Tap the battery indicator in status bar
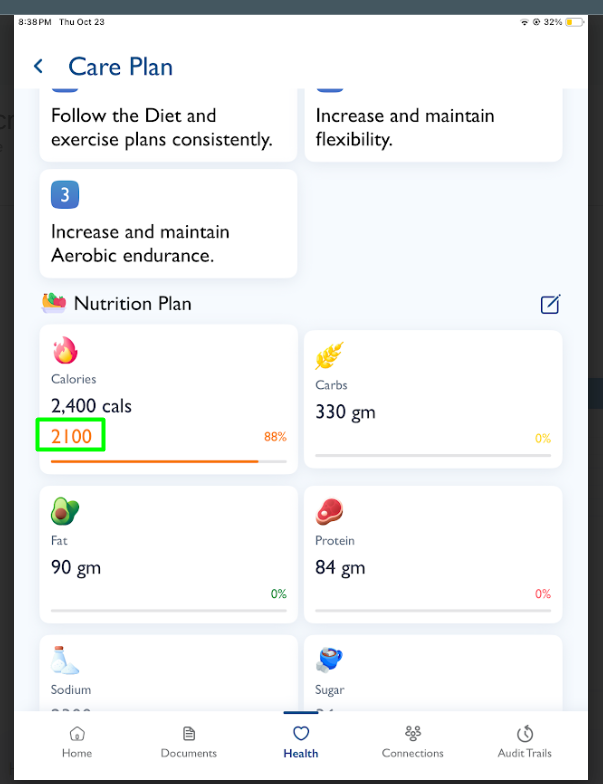This screenshot has width=603, height=784. click(x=574, y=21)
